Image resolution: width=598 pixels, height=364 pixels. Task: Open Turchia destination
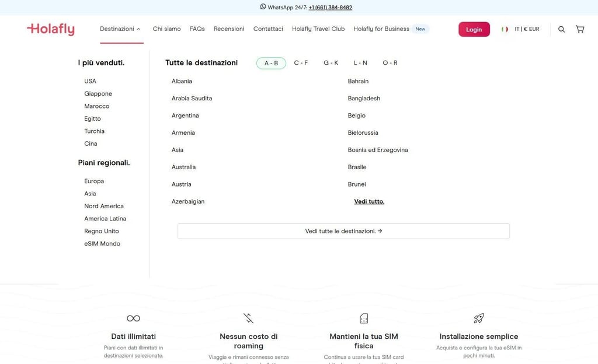click(94, 131)
